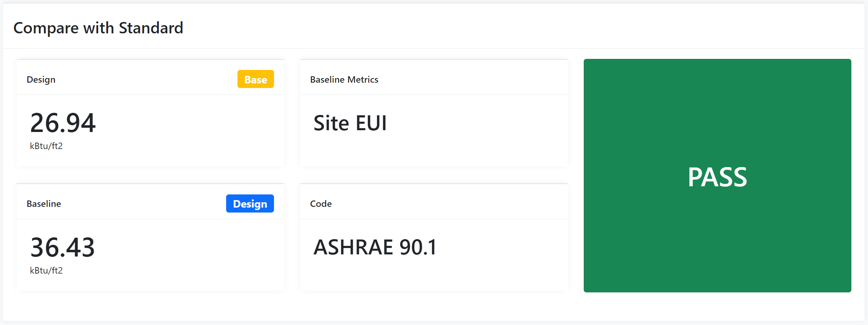Click the Design card body area
This screenshot has height=325, width=868.
pos(150,131)
